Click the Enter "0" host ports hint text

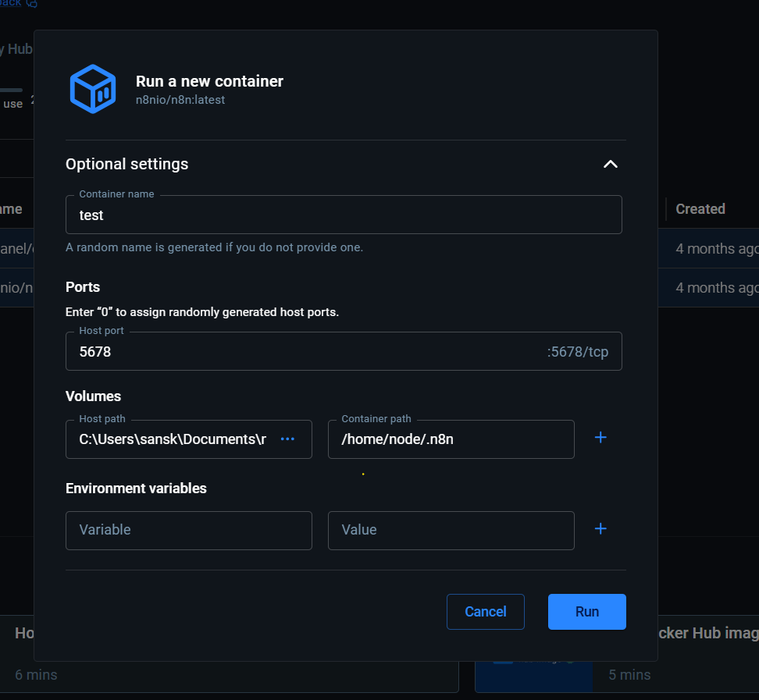point(202,312)
